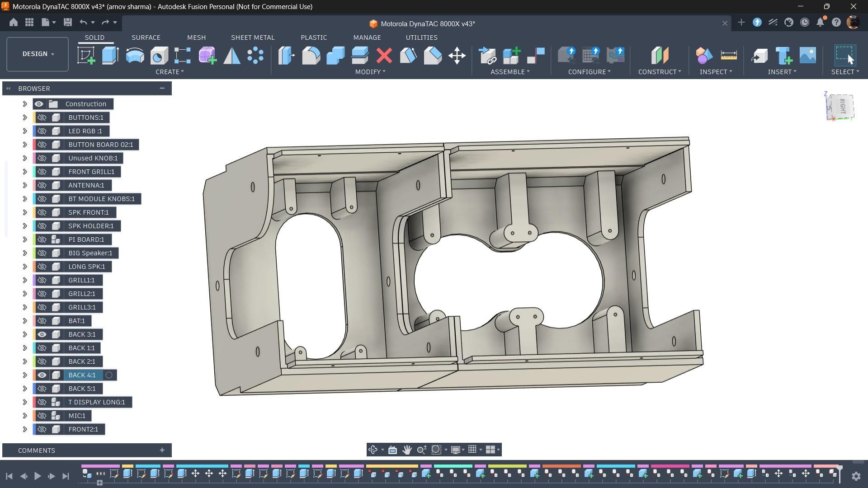Open the CONSTRUCT dropdown menu
This screenshot has width=868, height=488.
[x=660, y=72]
